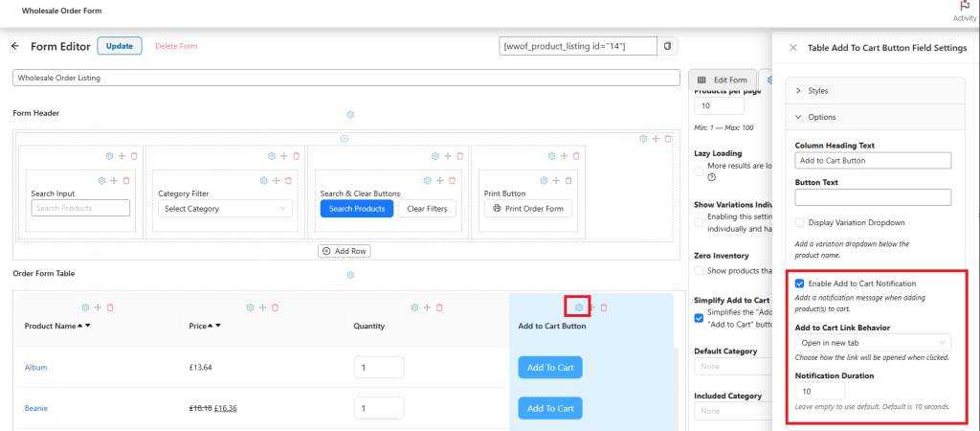Image resolution: width=980 pixels, height=431 pixels.
Task: Open Select Category filter dropdown
Action: [x=225, y=208]
